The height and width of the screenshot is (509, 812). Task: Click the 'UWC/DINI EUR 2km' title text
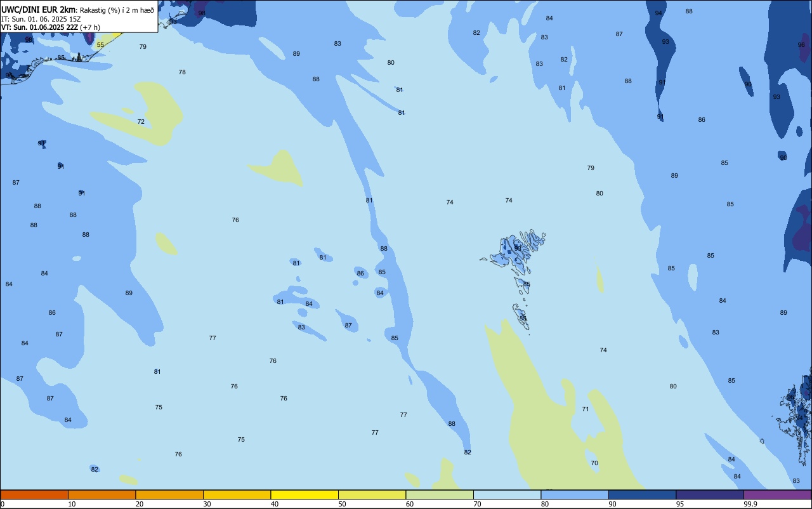coord(38,10)
